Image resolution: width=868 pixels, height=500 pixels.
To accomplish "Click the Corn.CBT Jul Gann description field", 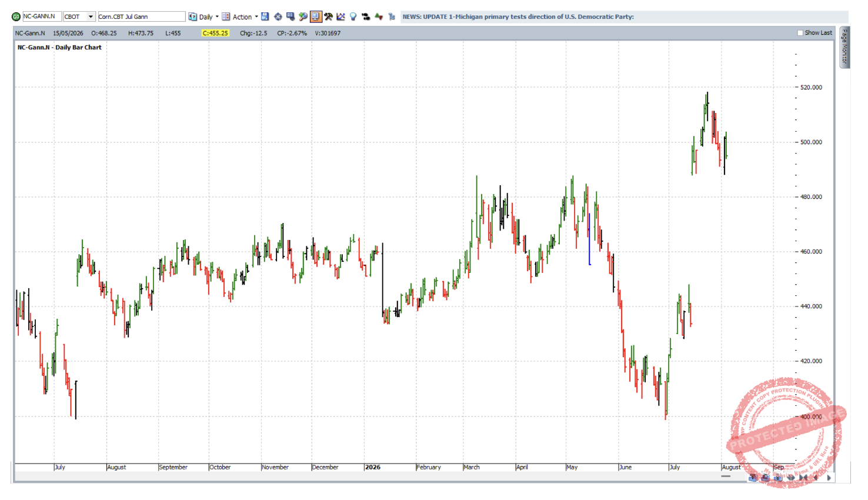I will [141, 16].
